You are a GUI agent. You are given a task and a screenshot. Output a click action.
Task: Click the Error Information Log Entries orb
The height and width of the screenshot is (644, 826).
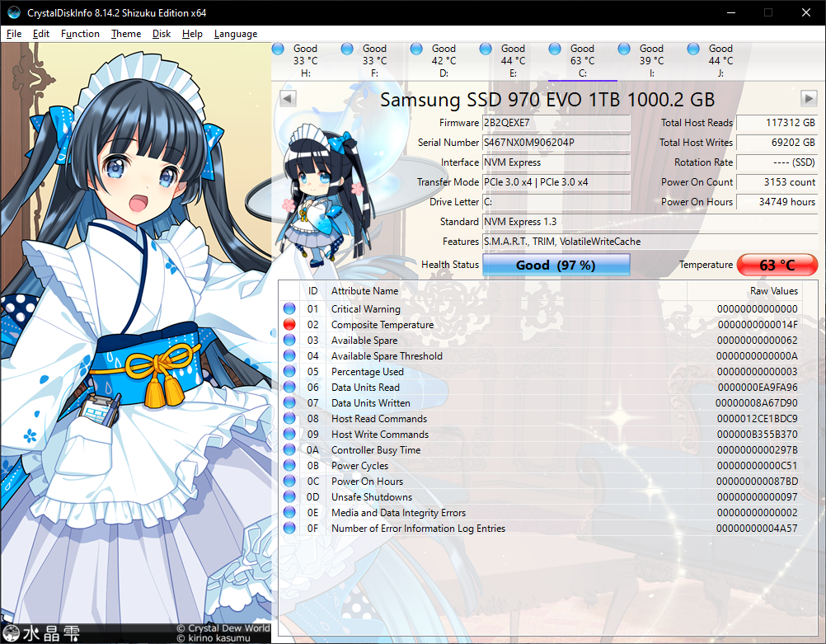tap(289, 528)
